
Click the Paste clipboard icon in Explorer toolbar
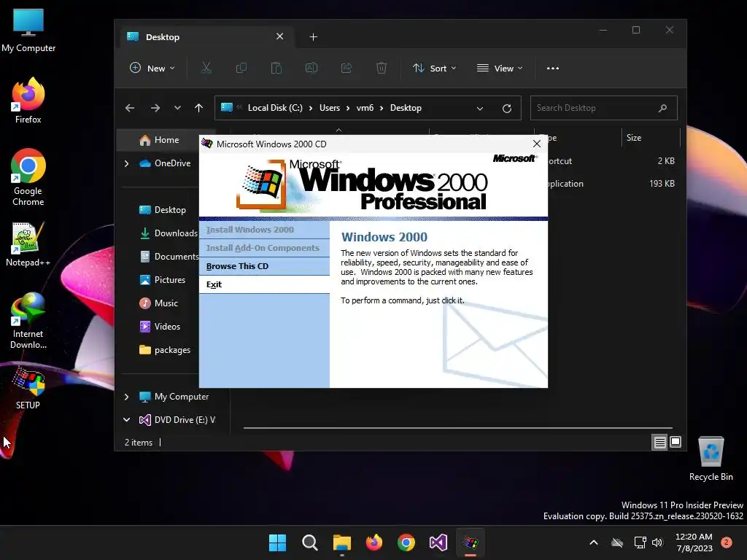click(276, 68)
